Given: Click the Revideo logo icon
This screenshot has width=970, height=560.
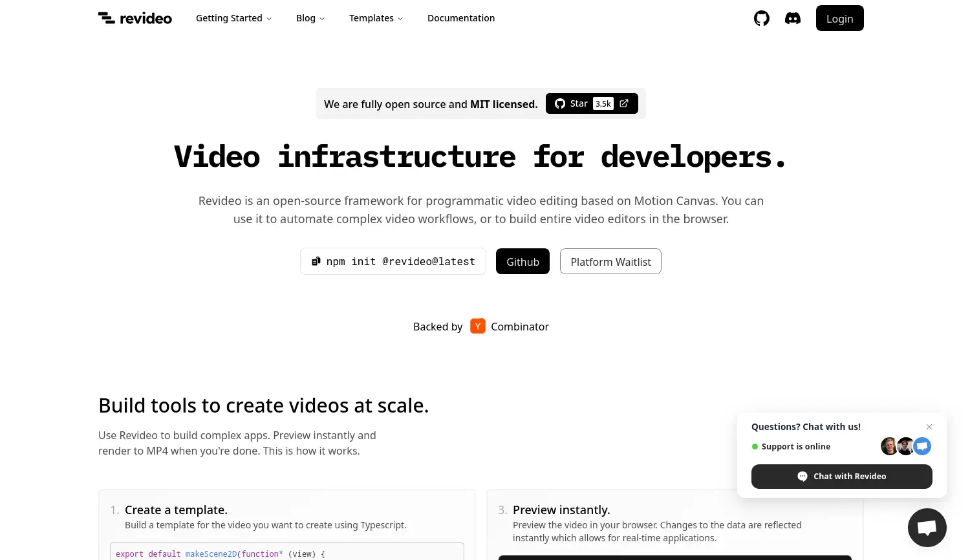Looking at the screenshot, I should (x=107, y=17).
